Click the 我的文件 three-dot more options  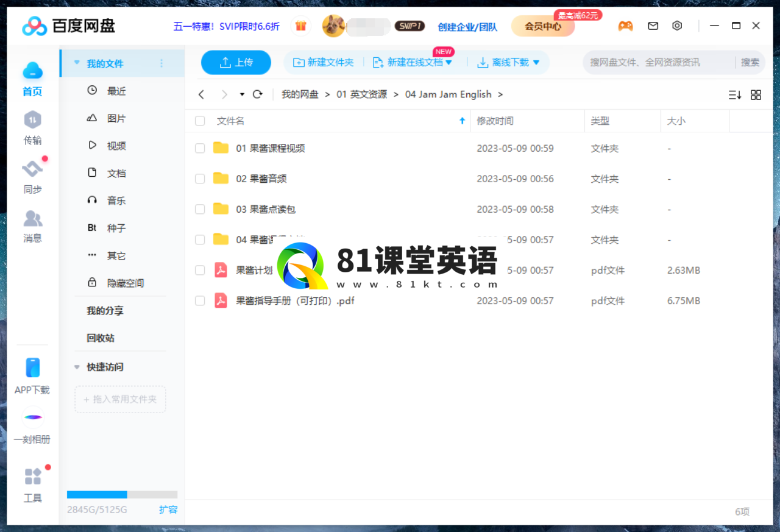(x=161, y=63)
